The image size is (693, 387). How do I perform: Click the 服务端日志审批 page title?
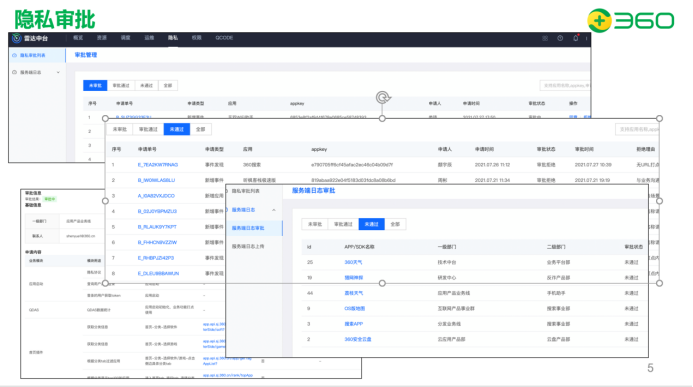coord(313,190)
